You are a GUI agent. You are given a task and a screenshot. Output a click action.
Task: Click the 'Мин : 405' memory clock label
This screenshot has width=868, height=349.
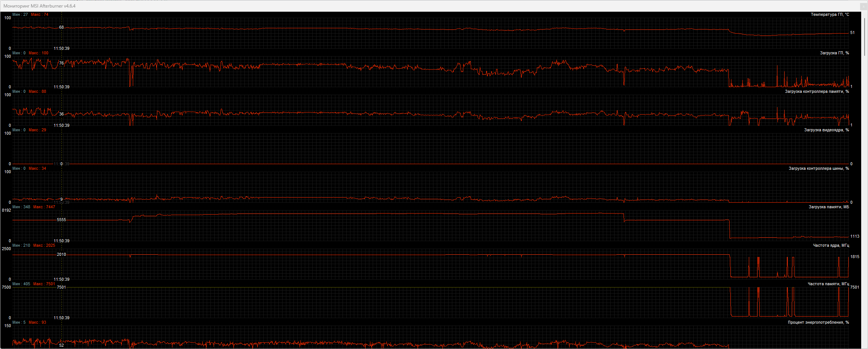coord(21,284)
